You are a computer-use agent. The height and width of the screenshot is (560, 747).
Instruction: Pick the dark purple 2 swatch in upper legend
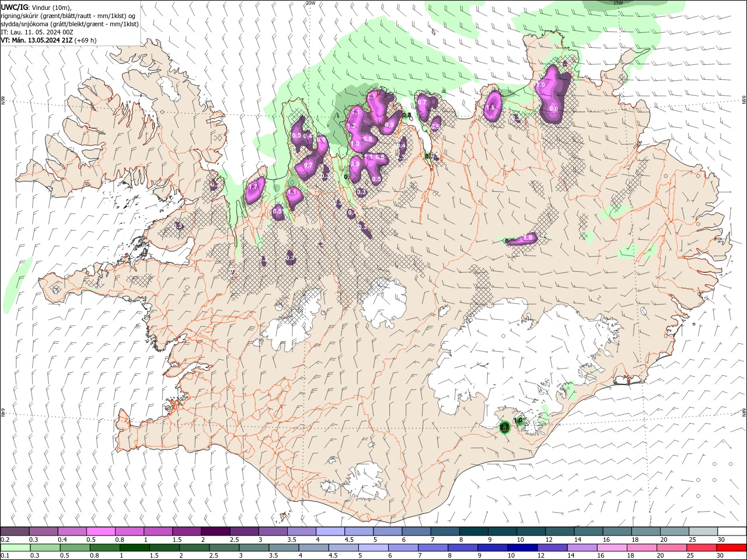[215, 531]
